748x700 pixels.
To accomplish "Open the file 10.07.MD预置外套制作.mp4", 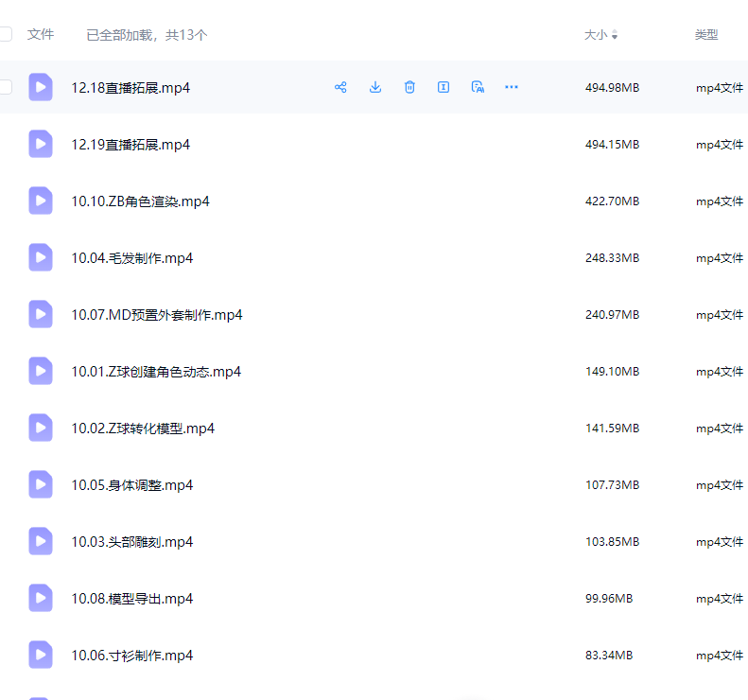I will click(x=157, y=315).
